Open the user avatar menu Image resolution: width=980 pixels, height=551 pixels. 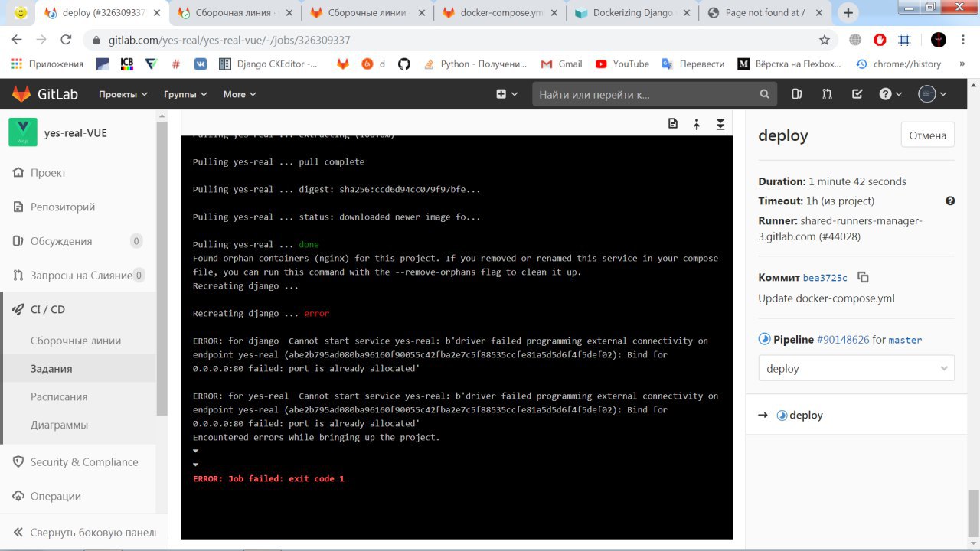(x=933, y=94)
